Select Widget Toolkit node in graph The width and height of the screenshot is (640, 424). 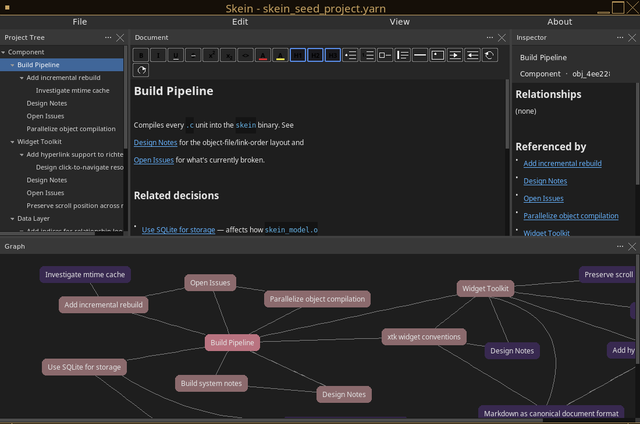(x=485, y=289)
